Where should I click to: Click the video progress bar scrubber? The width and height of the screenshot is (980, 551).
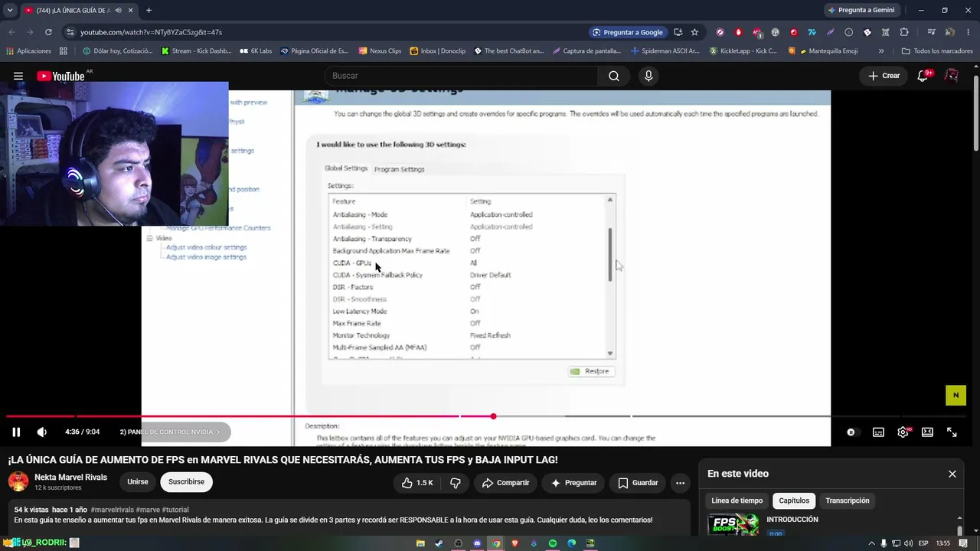tap(493, 416)
